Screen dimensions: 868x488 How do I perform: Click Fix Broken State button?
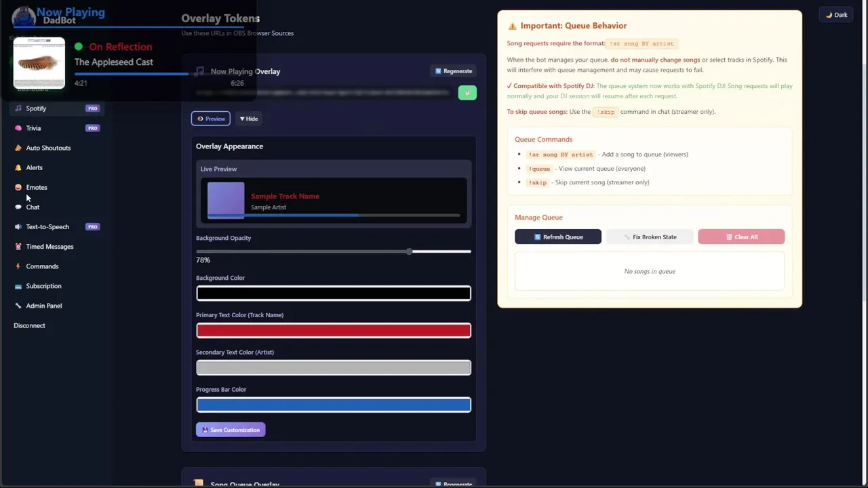pos(650,237)
